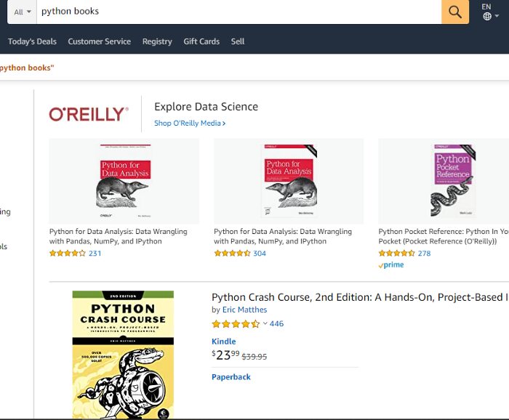This screenshot has height=420, width=509.
Task: Click the star rating with 231 reviews
Action: tap(67, 254)
